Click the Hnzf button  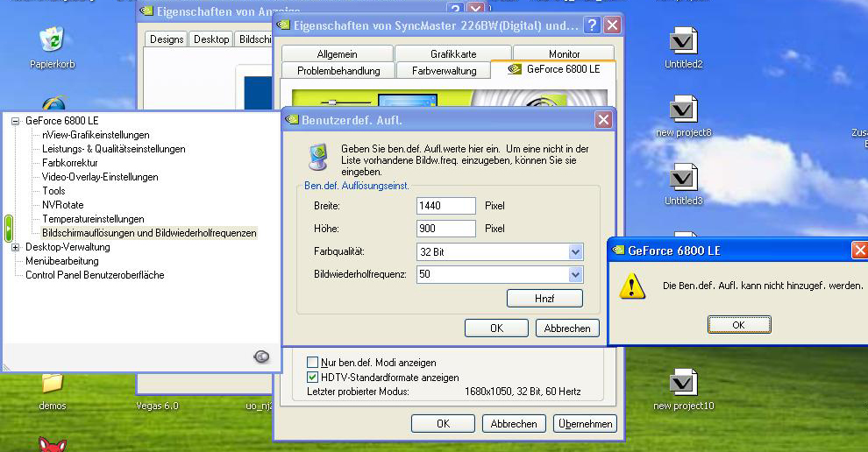[x=544, y=299]
